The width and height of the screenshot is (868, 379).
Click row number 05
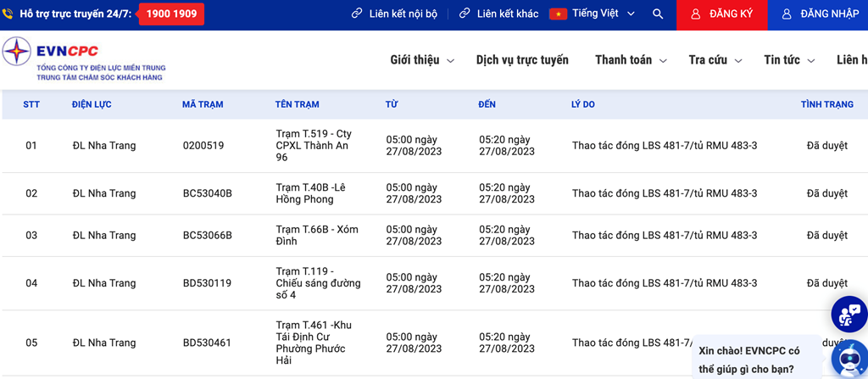pyautogui.click(x=31, y=343)
